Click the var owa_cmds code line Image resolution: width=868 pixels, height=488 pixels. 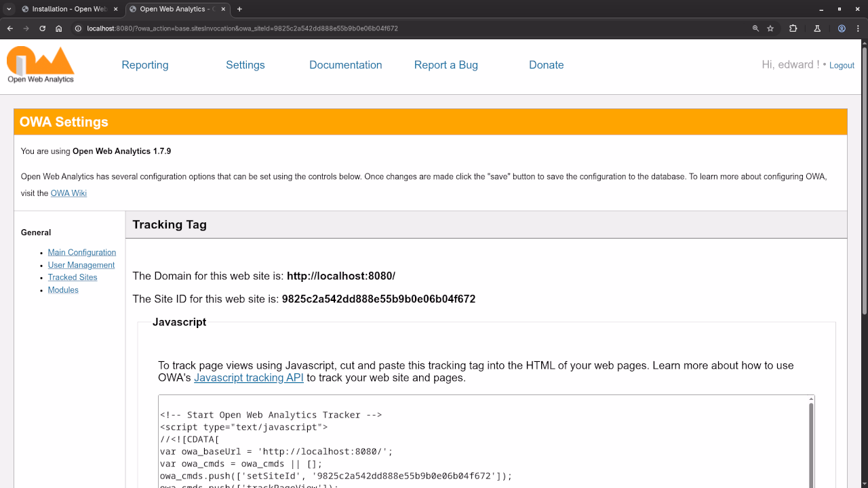point(241,464)
